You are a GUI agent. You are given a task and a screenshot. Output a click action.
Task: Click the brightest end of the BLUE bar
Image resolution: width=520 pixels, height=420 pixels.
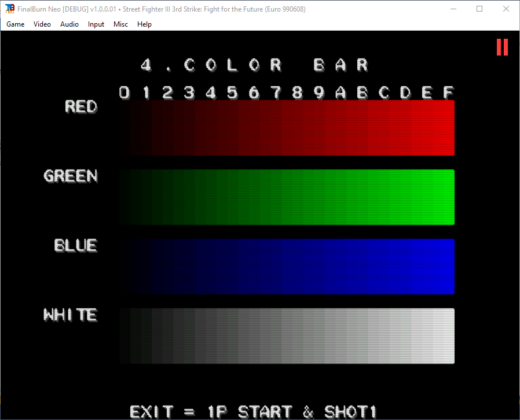[449, 267]
